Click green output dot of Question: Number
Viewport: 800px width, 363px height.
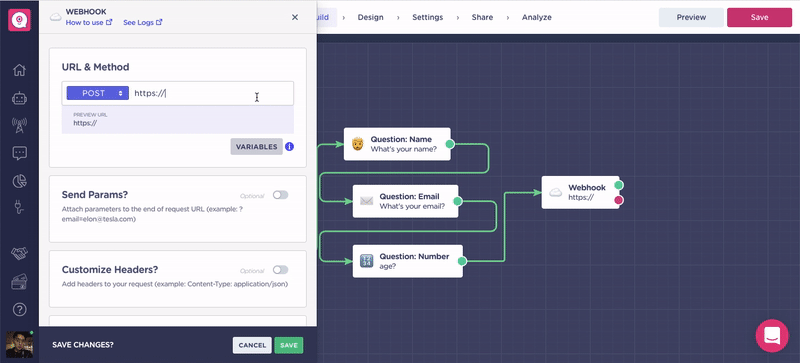pyautogui.click(x=462, y=261)
